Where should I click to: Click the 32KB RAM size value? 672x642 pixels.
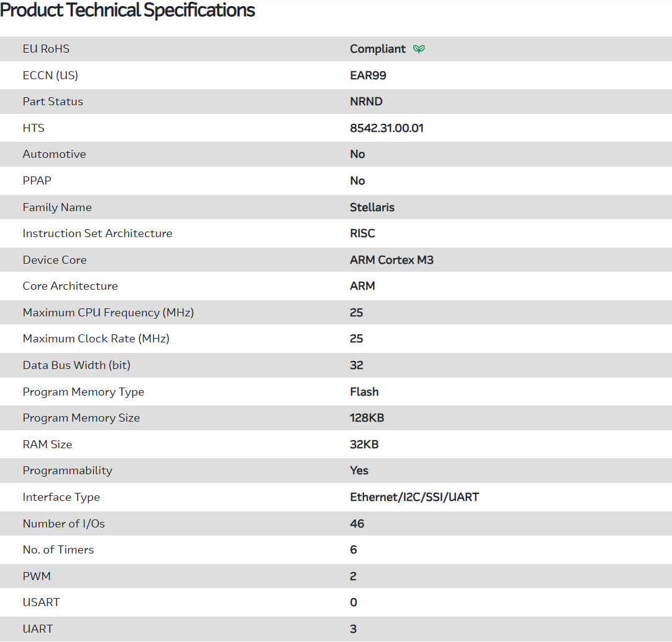pos(364,445)
